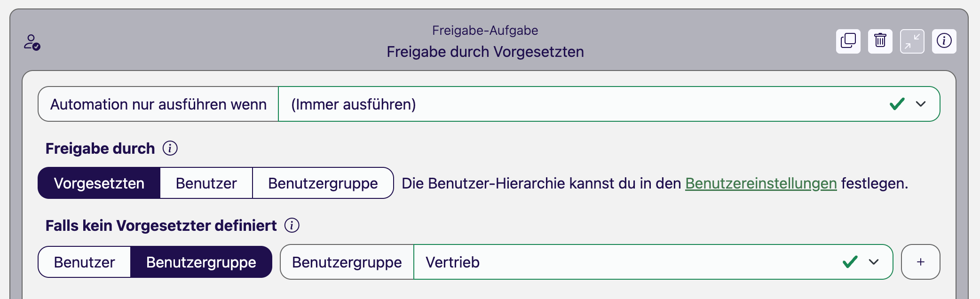Switch Freigabe durch to Benutzer
This screenshot has width=980, height=299.
click(206, 183)
